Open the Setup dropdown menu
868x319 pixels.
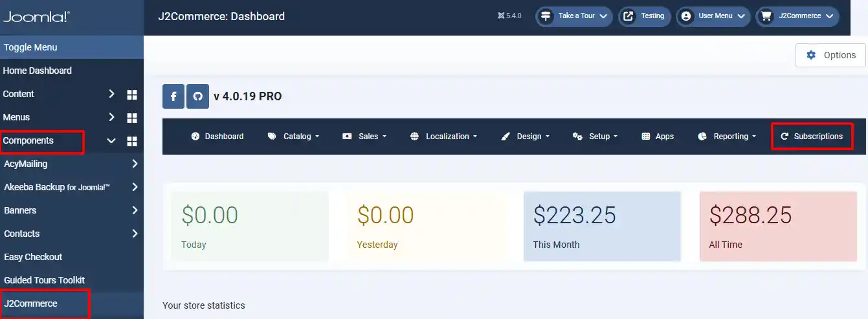tap(595, 137)
